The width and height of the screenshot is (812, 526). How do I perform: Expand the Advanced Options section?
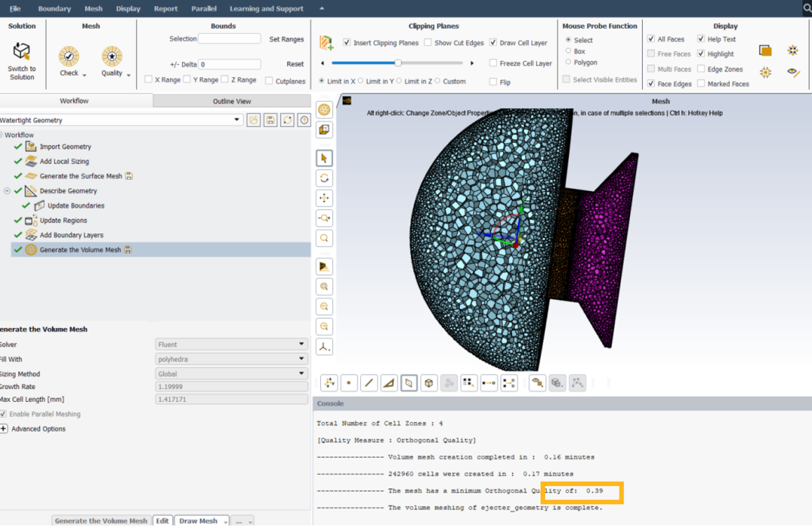pos(4,429)
